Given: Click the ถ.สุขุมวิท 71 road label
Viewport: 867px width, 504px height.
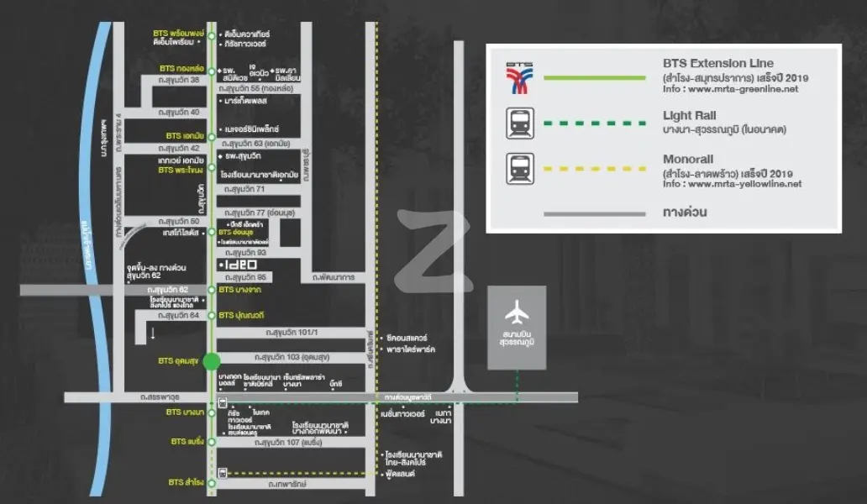Looking at the screenshot, I should click(244, 189).
